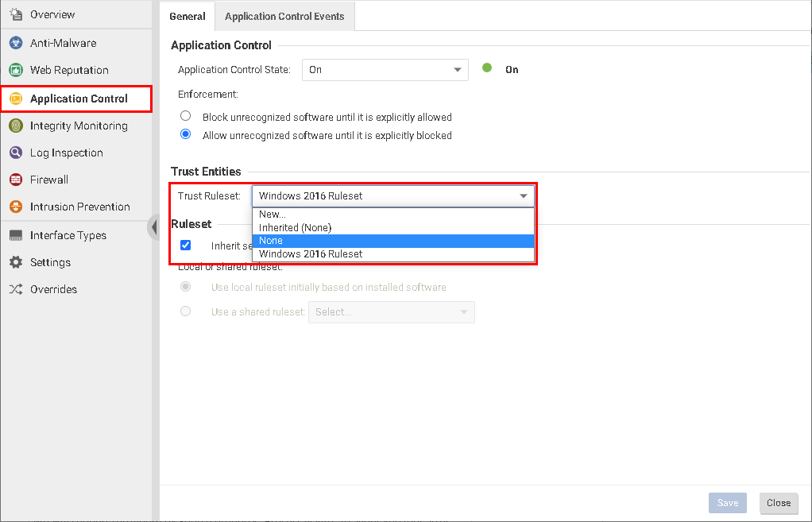Click the Settings gear icon
Viewport: 812px width, 522px height.
15,262
